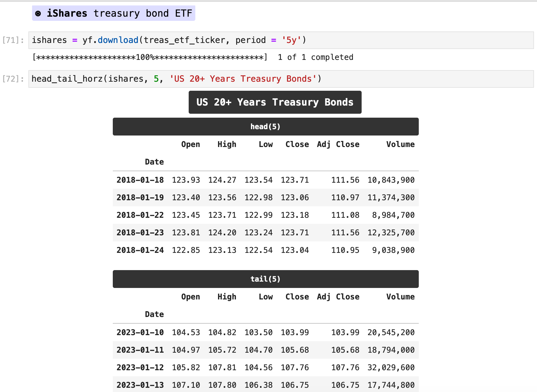Click the row date 2018-01-19
Image resolution: width=537 pixels, height=392 pixels.
pyautogui.click(x=140, y=198)
